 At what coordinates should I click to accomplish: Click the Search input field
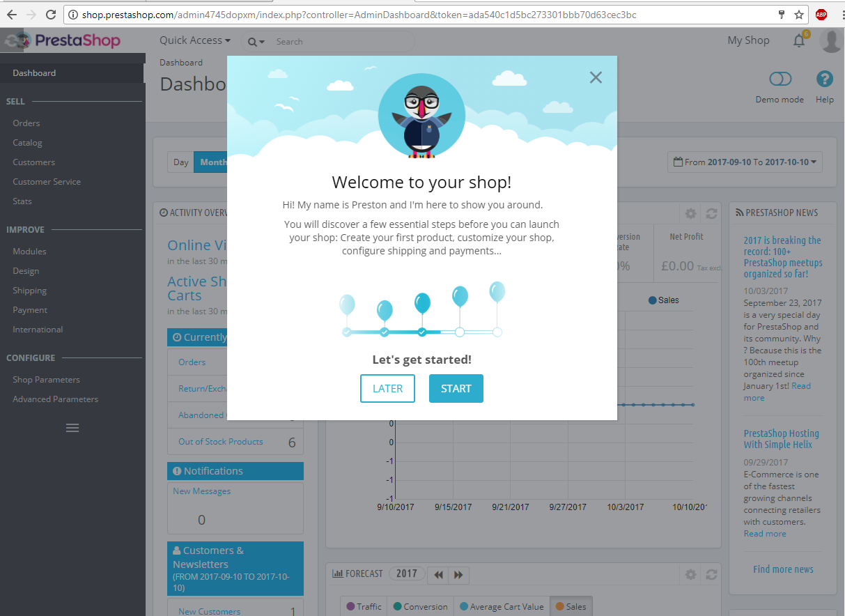click(x=341, y=42)
